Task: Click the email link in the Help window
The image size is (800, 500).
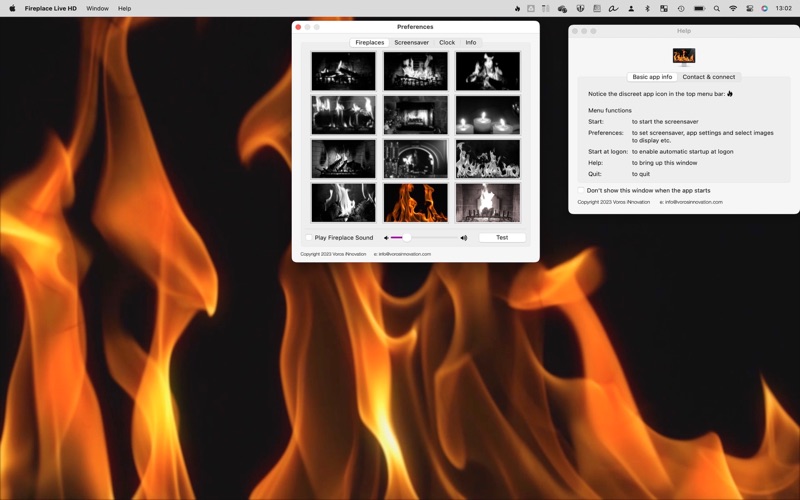Action: coord(693,202)
